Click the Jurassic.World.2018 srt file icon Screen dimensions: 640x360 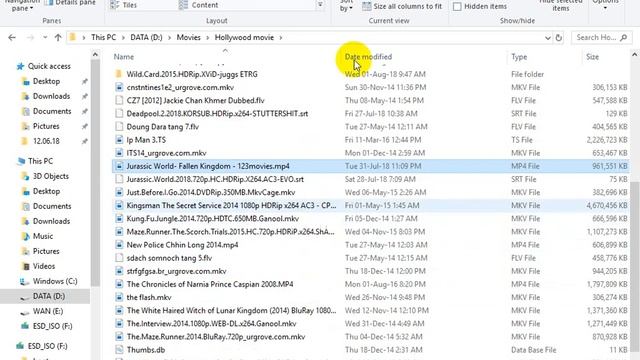click(x=119, y=179)
